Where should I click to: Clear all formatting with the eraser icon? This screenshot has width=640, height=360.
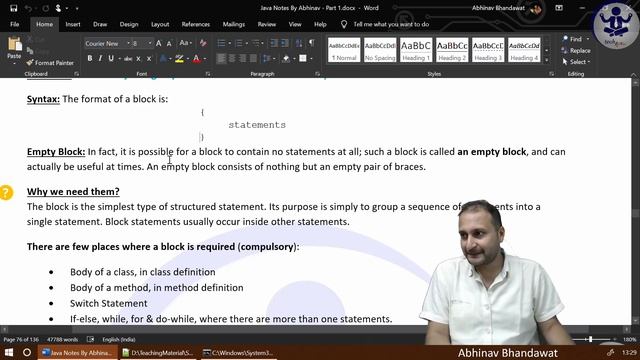(203, 43)
